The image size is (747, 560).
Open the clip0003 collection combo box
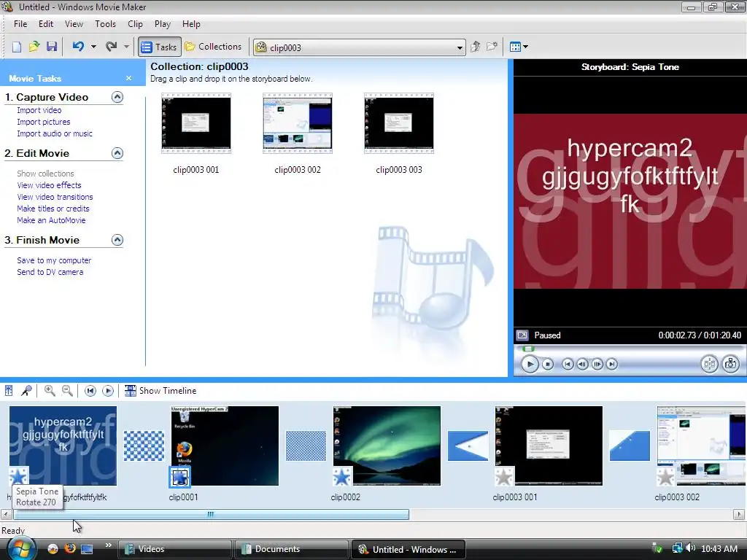coord(359,47)
